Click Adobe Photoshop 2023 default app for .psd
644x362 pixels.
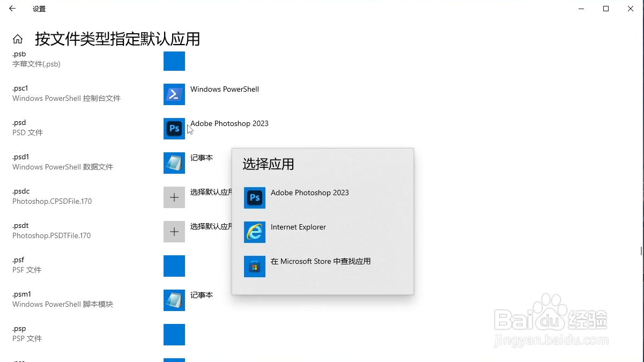point(230,123)
